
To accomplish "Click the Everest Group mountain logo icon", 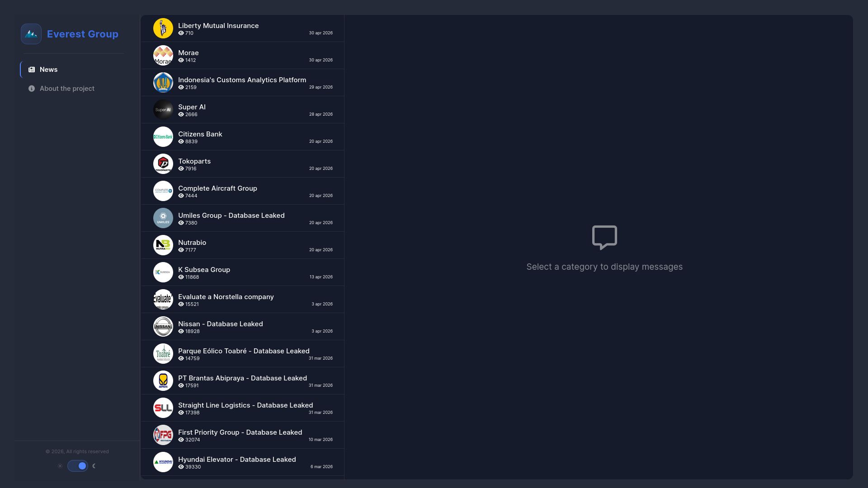I will point(31,34).
